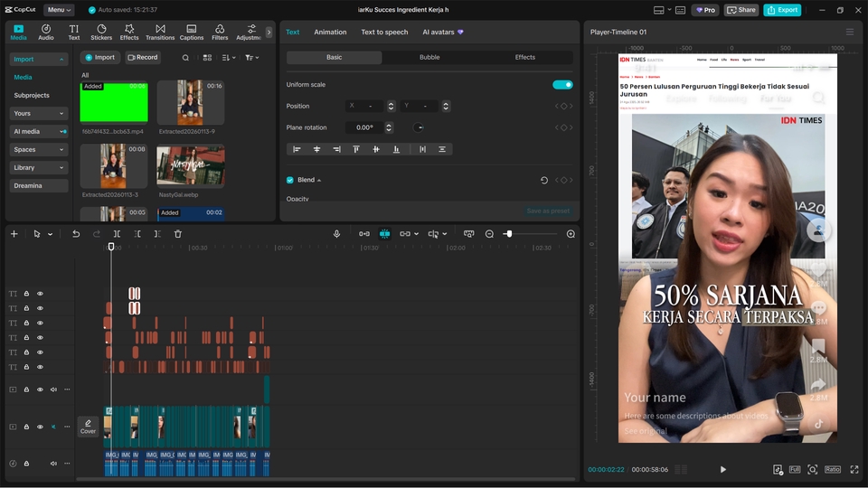Image resolution: width=868 pixels, height=488 pixels.
Task: Zoom out the timeline with minus icon
Action: point(489,234)
